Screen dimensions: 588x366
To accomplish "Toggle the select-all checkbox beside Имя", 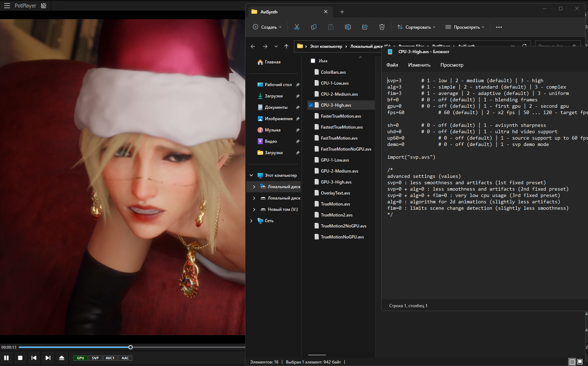I will (x=313, y=61).
